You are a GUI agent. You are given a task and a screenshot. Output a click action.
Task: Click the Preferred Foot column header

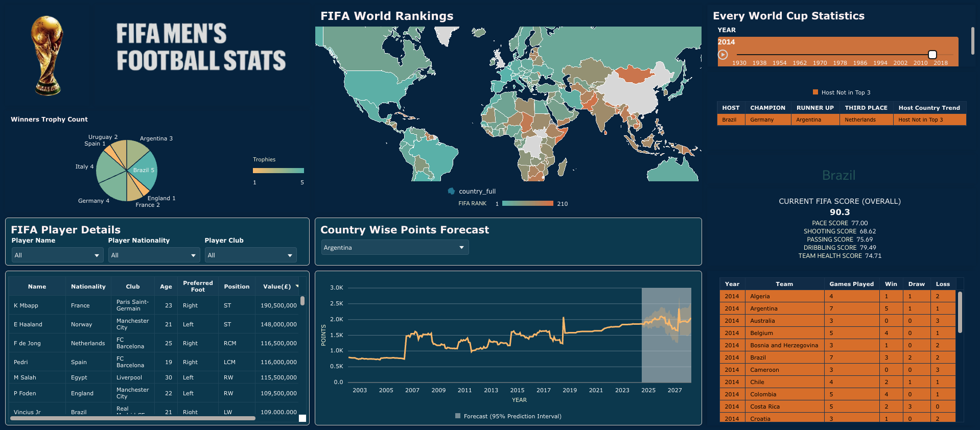[x=198, y=286]
